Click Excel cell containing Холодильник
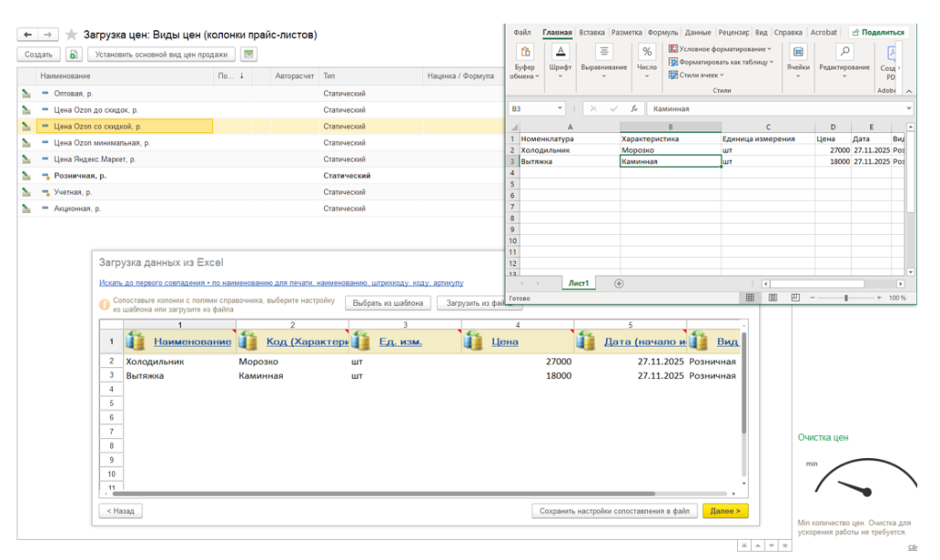The image size is (940, 560). 569,150
